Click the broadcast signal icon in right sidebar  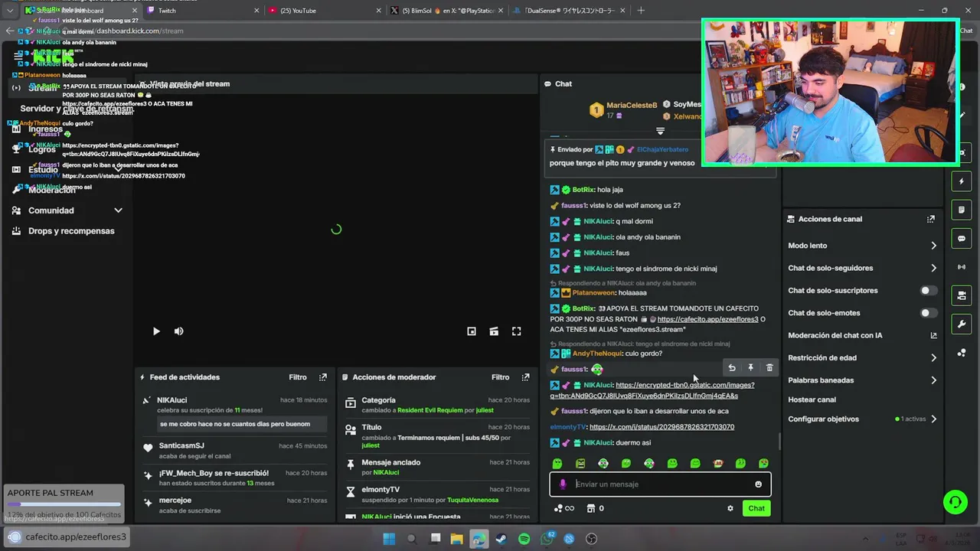(962, 267)
